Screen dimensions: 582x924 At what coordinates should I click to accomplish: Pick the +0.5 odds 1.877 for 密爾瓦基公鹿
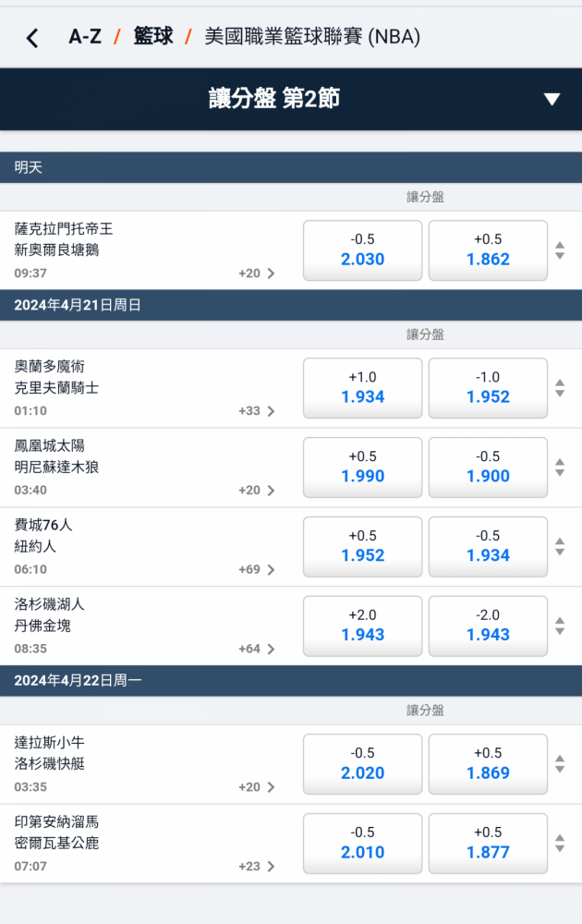pos(488,844)
